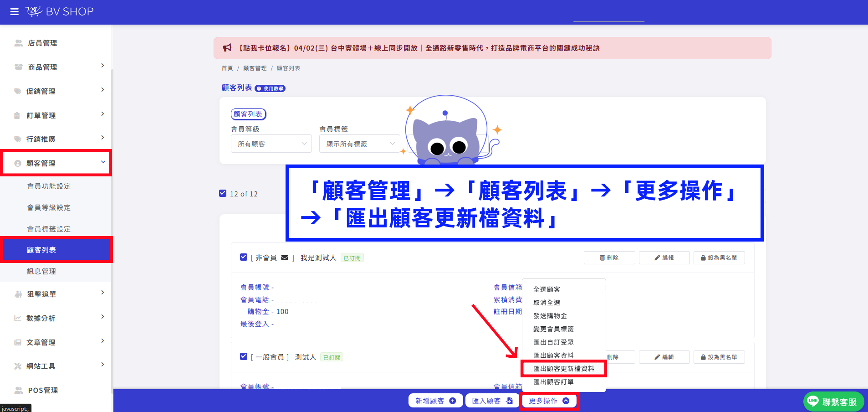Open the 會員標籤 顯示所有標籤 dropdown
Image resolution: width=868 pixels, height=412 pixels.
click(x=360, y=144)
